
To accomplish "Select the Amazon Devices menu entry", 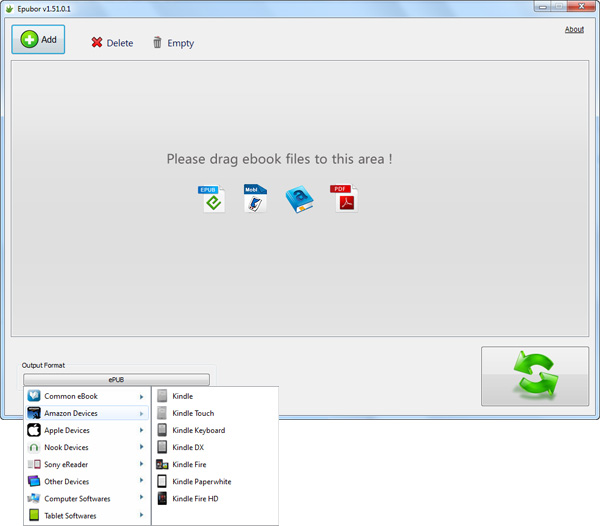I will point(87,413).
